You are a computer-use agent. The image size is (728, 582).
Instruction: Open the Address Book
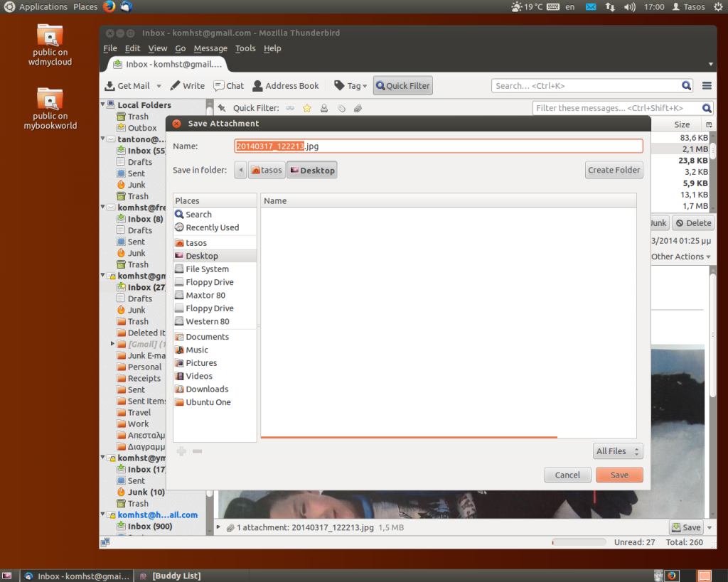285,86
